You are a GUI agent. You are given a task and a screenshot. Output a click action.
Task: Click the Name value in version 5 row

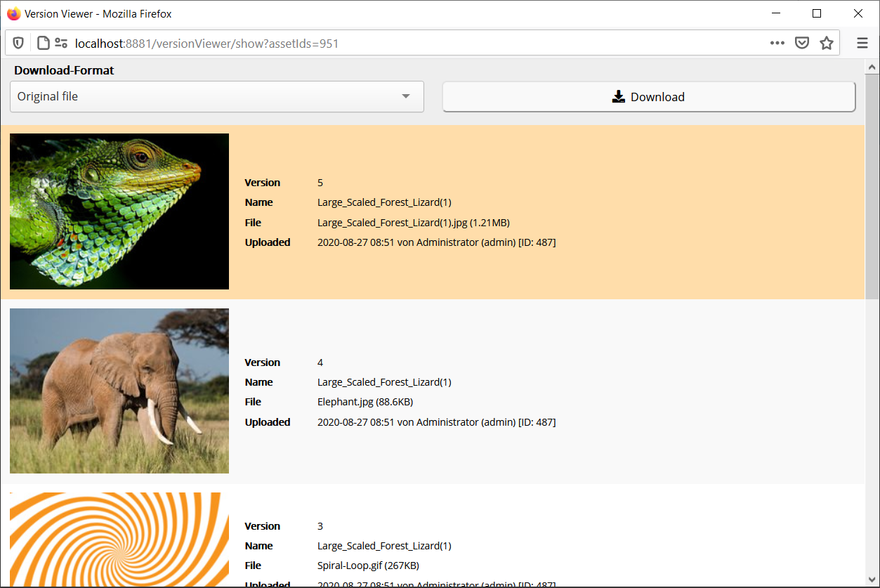coord(384,202)
